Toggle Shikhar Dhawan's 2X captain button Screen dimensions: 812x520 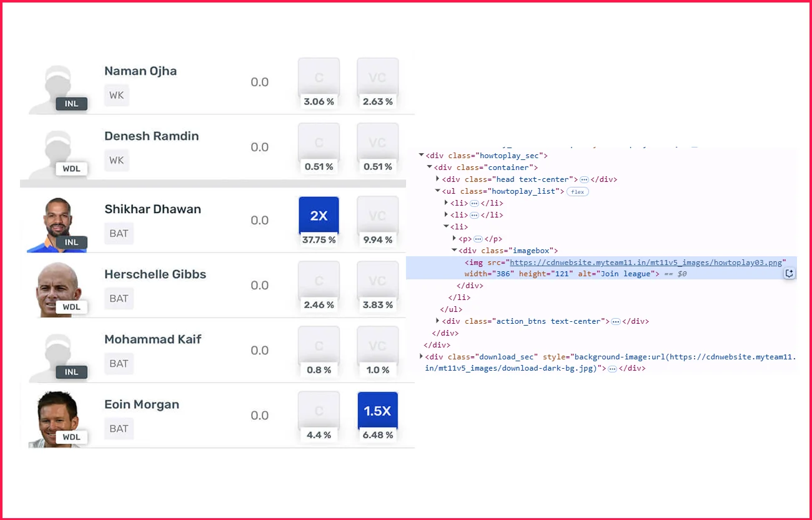point(319,216)
